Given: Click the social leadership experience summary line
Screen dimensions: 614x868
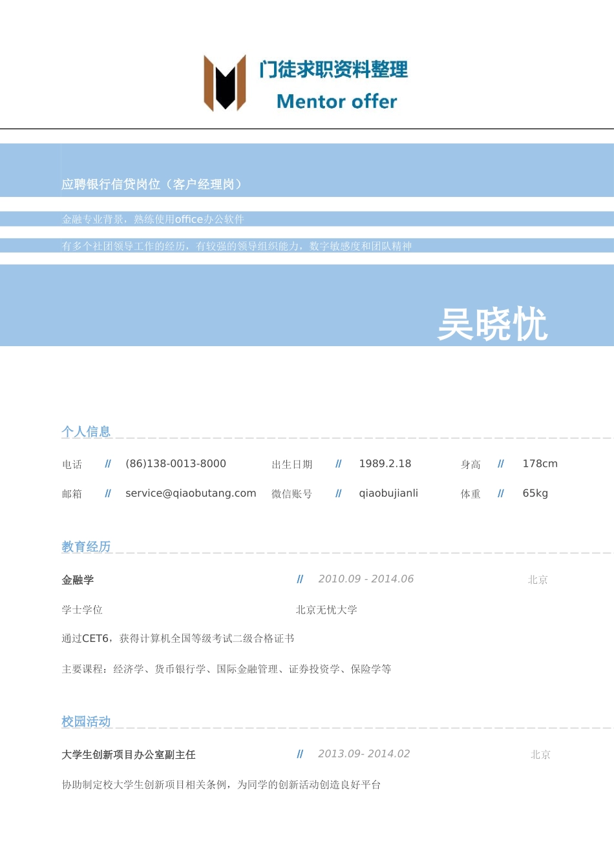Looking at the screenshot, I should tap(238, 246).
